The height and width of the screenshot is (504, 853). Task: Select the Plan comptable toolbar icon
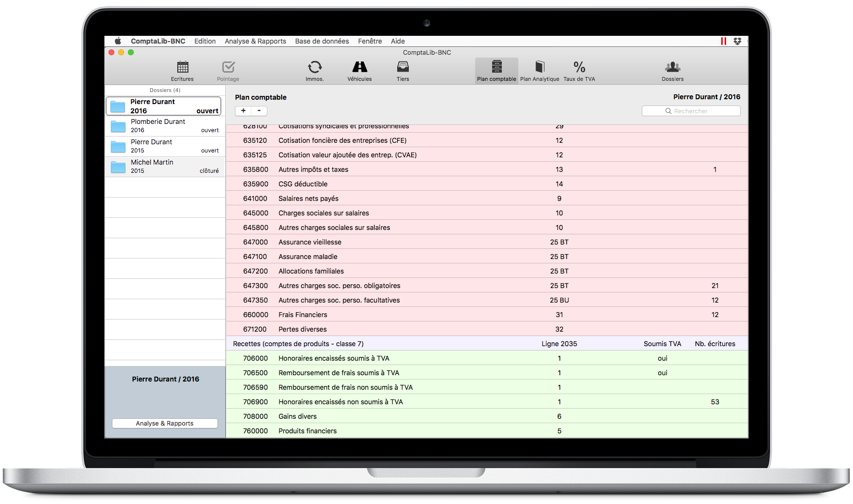[x=496, y=71]
